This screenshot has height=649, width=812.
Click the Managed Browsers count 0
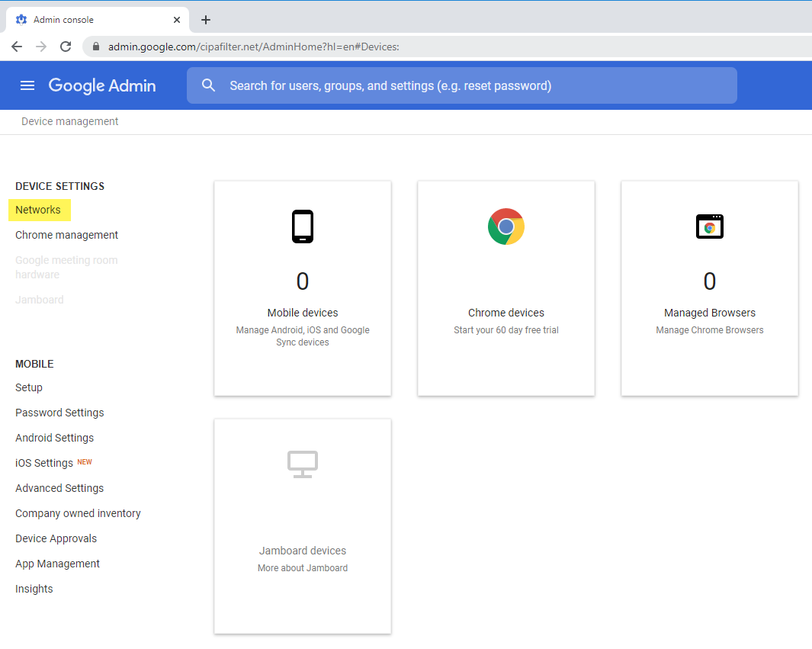(710, 281)
